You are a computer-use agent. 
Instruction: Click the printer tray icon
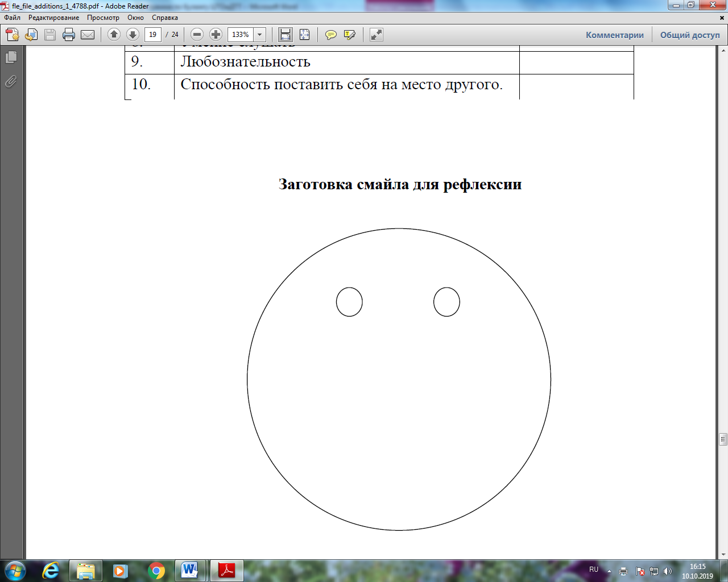pos(623,571)
